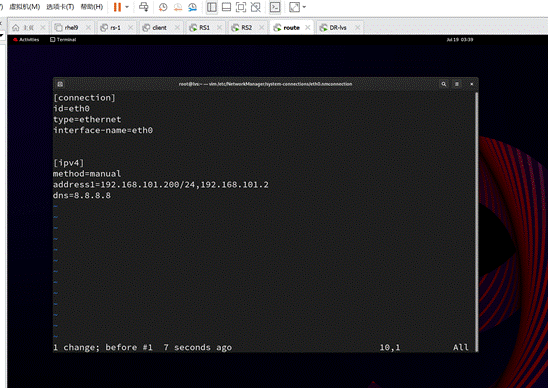Click the full screen mode icon
This screenshot has height=388, width=548.
click(241, 7)
